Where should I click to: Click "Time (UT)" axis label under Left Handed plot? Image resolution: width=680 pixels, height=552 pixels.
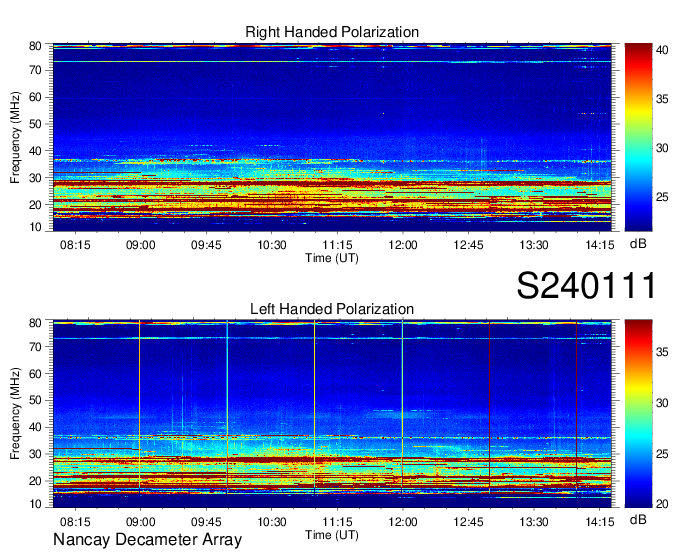coord(332,535)
